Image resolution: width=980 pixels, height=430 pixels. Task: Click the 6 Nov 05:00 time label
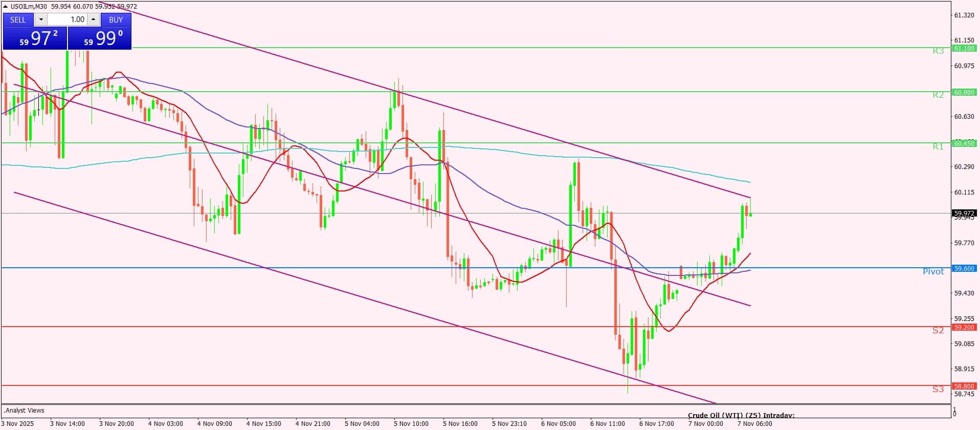(x=559, y=424)
